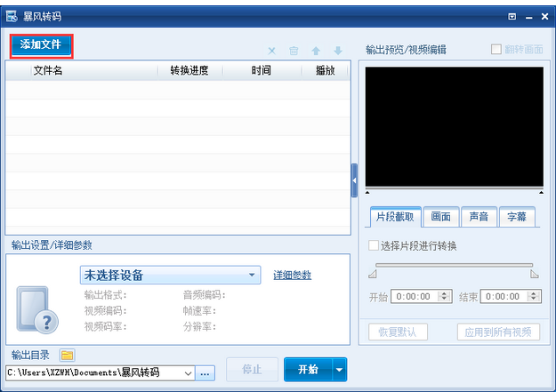The height and width of the screenshot is (392, 556).
Task: Click the 恢复默认 button
Action: click(398, 332)
